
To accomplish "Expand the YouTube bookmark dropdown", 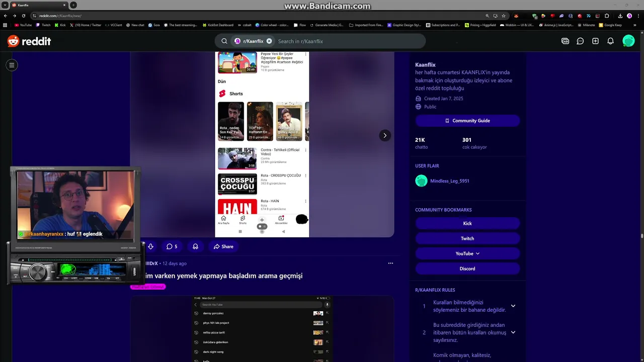I will 467,253.
